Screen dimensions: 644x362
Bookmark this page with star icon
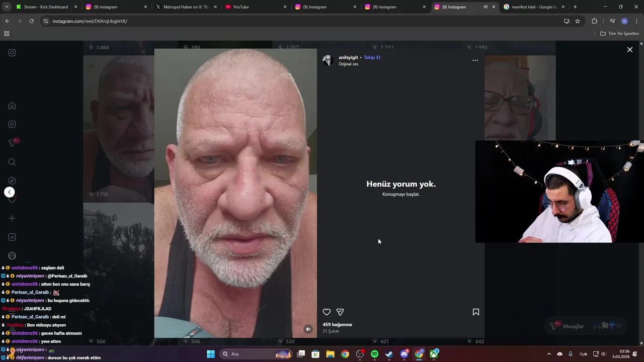click(x=578, y=21)
